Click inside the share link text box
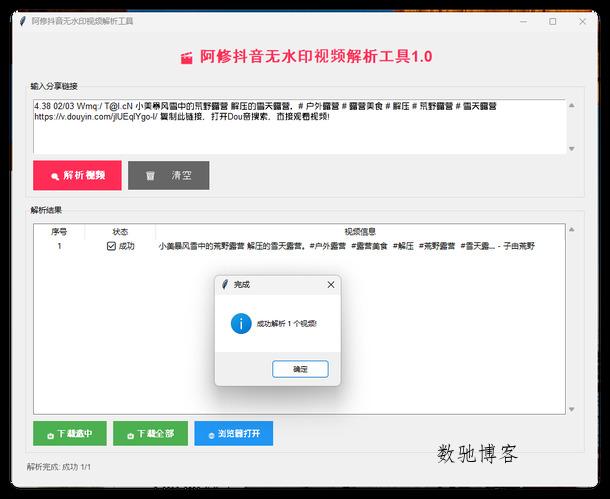This screenshot has height=499, width=610. click(299, 127)
